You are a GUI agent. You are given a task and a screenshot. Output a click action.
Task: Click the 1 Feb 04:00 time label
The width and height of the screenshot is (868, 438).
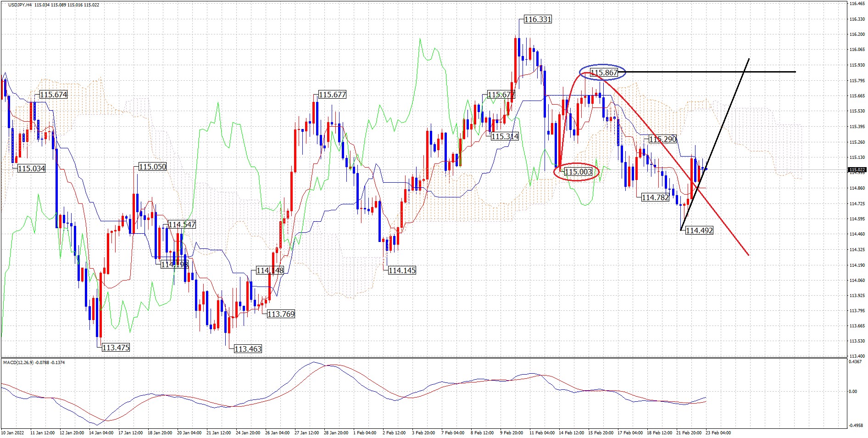tap(365, 433)
